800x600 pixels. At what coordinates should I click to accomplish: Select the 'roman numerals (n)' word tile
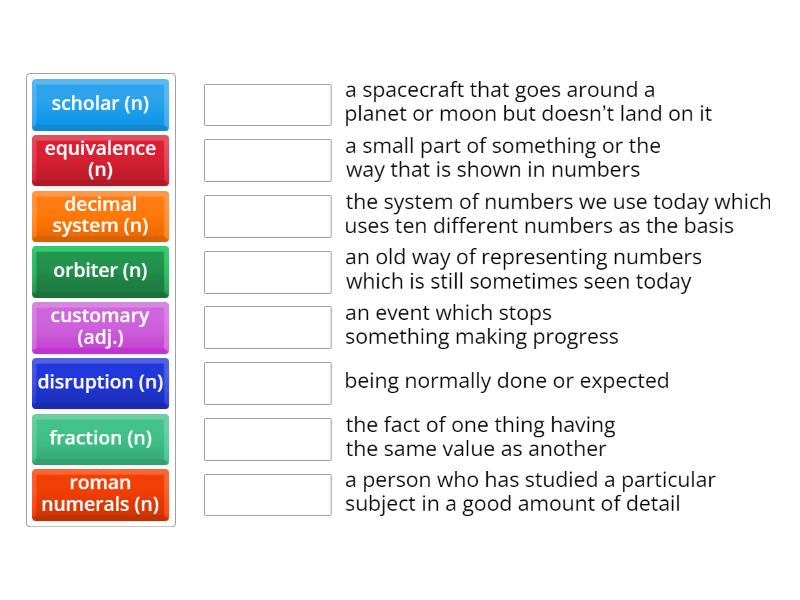tap(100, 494)
